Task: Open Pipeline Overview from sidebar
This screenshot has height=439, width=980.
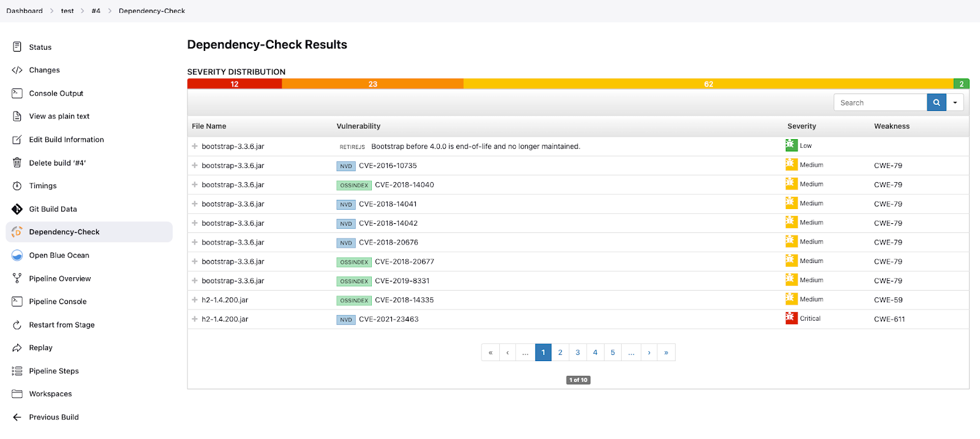Action: coord(60,278)
